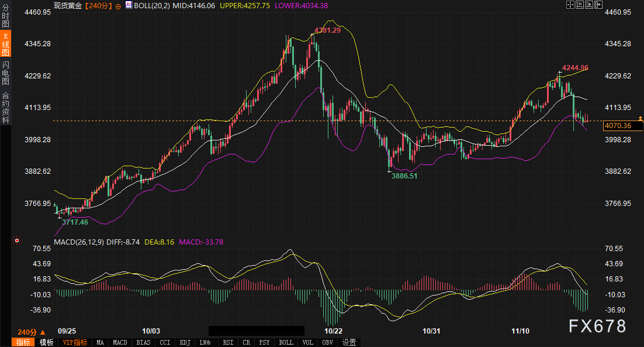
Task: Select the 闪电图 sidebar tab
Action: coord(5,74)
